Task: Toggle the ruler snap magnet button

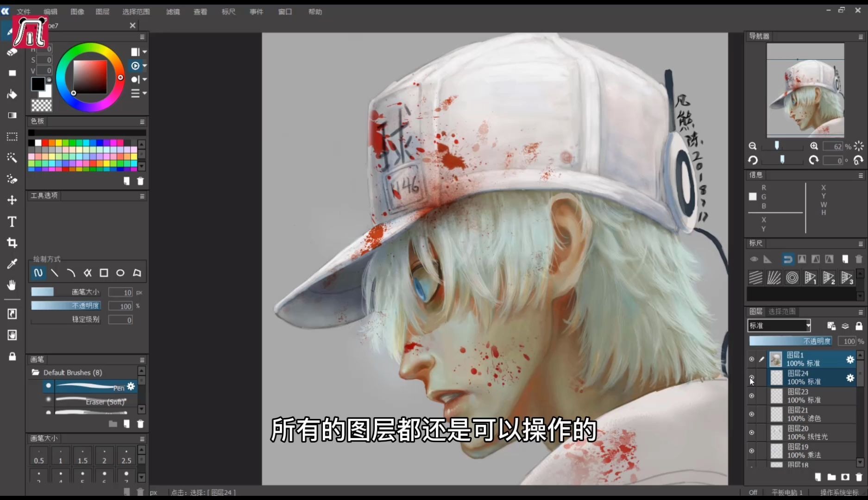Action: tap(787, 259)
